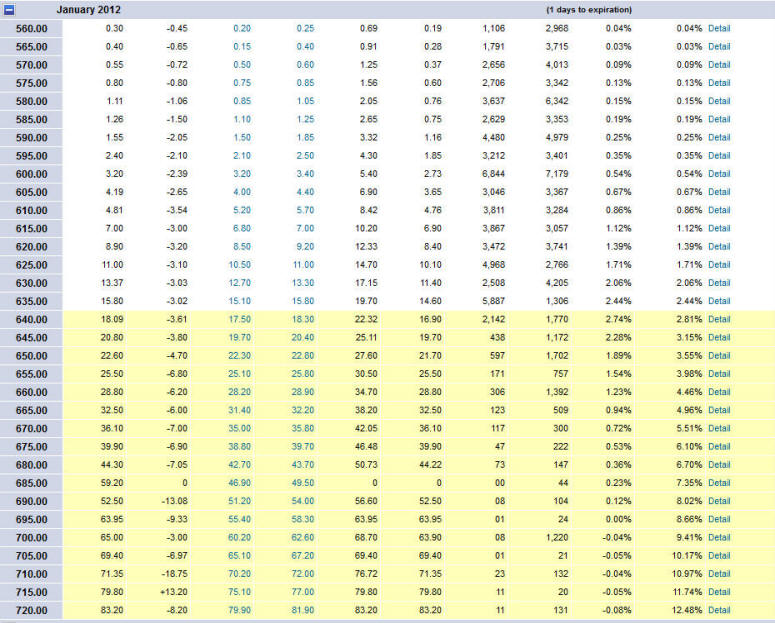Image resolution: width=775 pixels, height=623 pixels.
Task: View Detail for the 685.00 strike
Action: (719, 483)
